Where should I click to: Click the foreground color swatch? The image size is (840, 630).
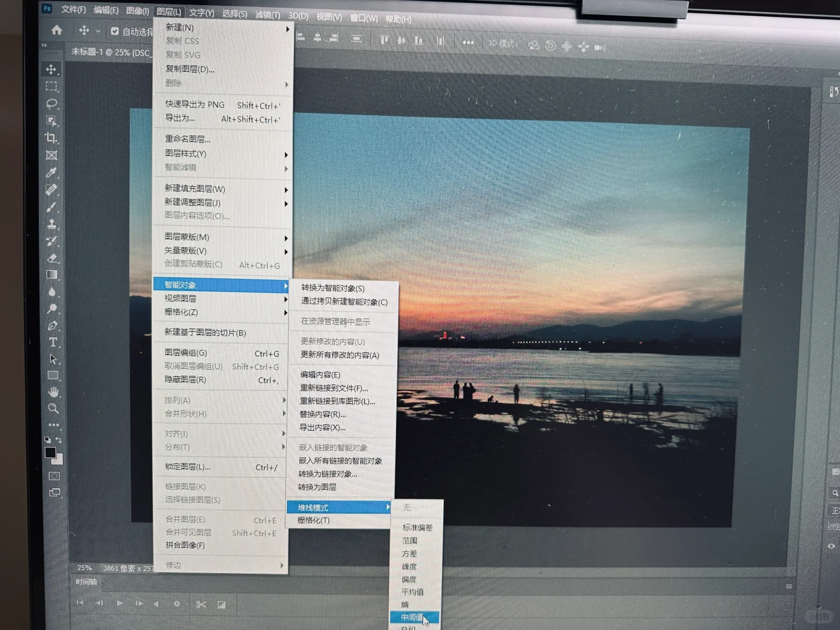pos(50,452)
